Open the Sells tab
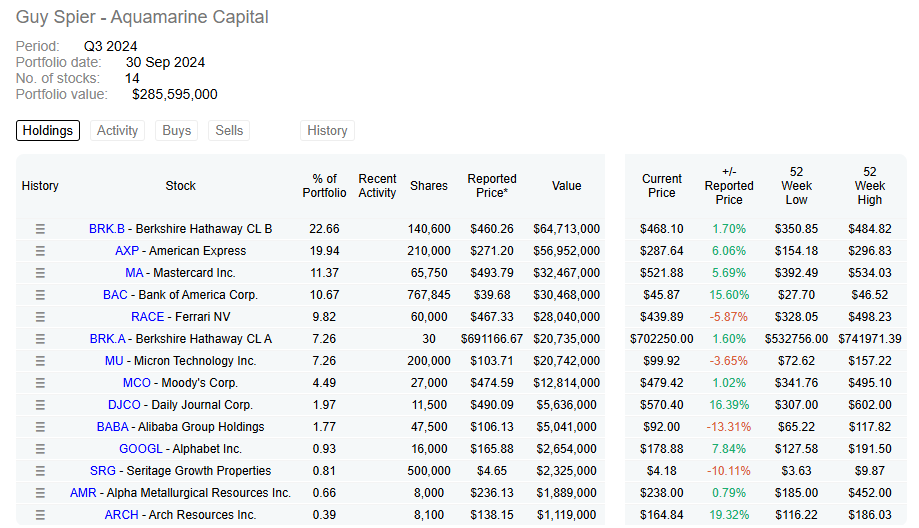 click(x=229, y=131)
